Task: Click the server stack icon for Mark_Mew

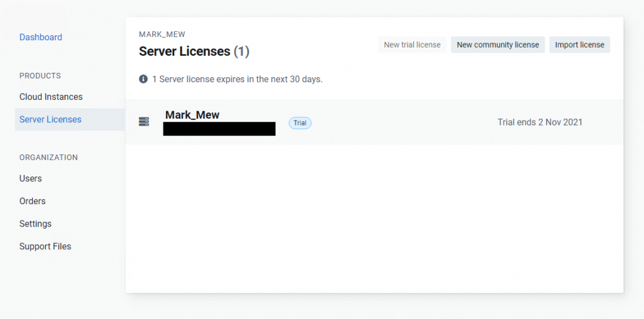Action: (x=144, y=122)
